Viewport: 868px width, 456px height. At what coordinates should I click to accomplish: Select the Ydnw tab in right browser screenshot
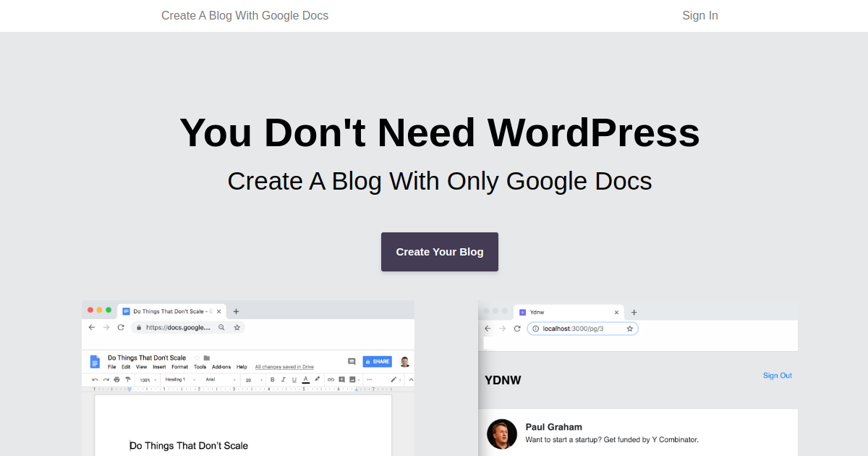point(568,313)
